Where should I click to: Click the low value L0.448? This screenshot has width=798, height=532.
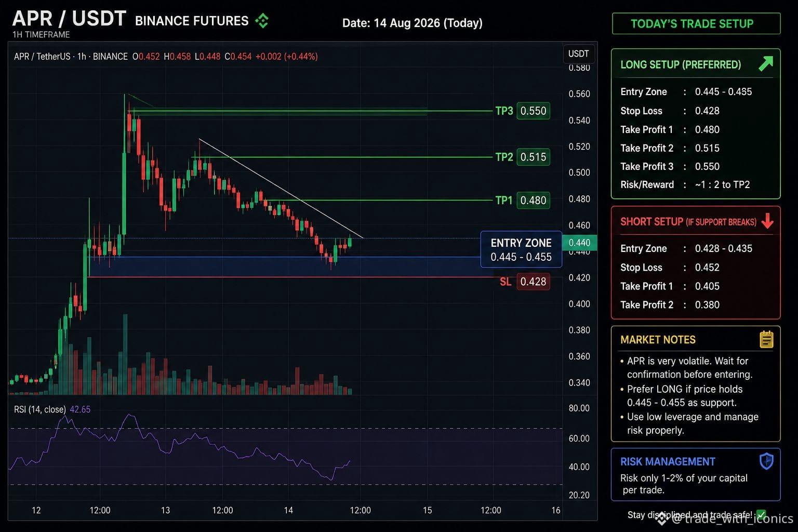pyautogui.click(x=207, y=56)
